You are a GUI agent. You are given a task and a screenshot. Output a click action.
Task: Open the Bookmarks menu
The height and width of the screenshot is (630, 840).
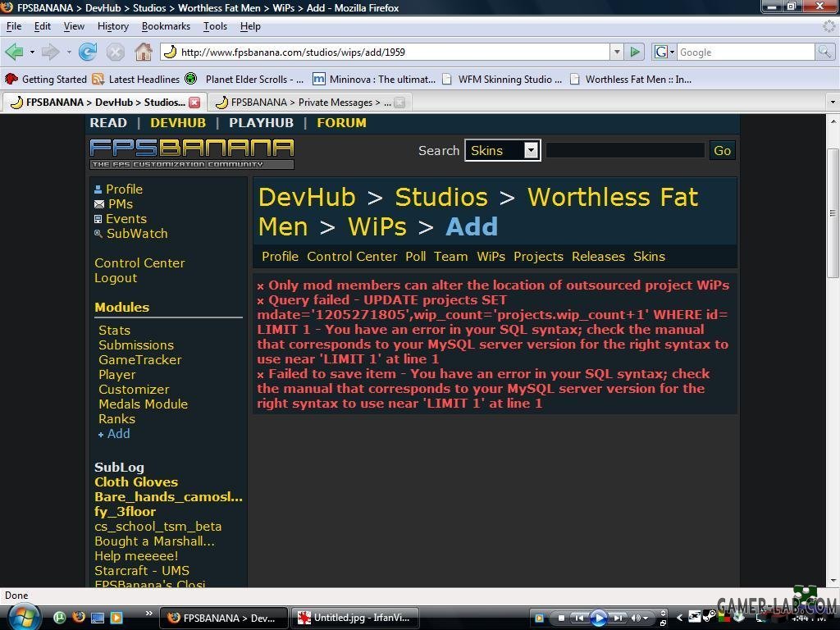click(166, 26)
